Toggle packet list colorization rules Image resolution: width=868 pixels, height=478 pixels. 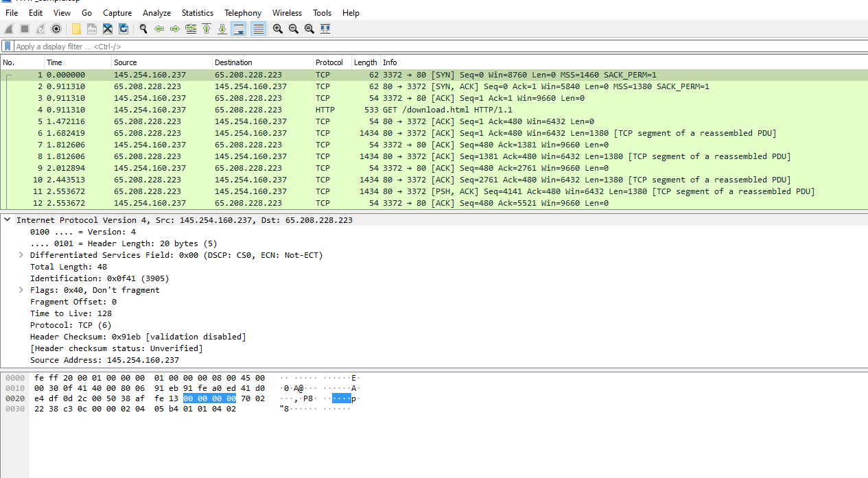point(258,29)
